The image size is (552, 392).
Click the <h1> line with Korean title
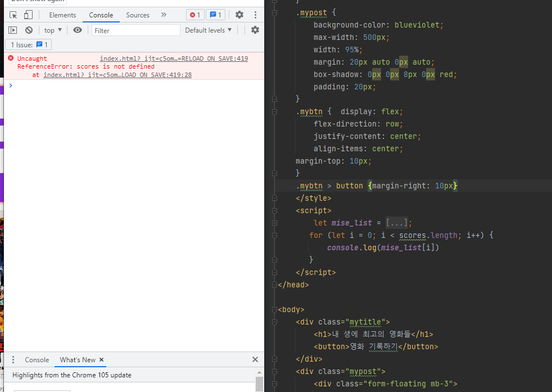(373, 334)
